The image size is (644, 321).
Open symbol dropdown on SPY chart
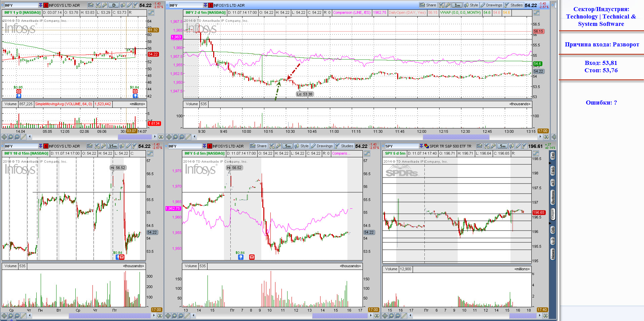pos(421,146)
